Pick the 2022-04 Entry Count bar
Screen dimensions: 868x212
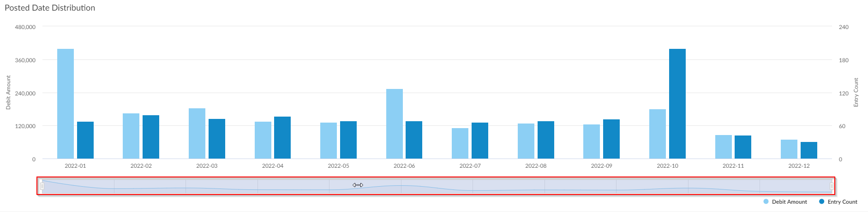(x=282, y=138)
